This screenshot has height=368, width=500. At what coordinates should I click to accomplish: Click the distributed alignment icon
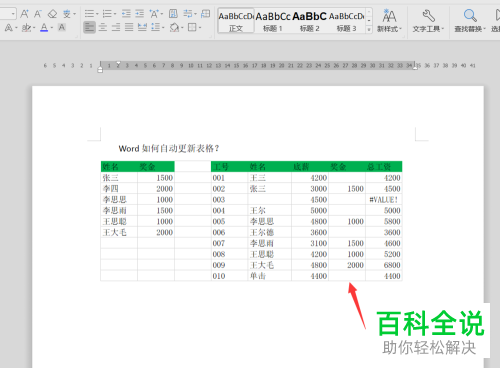coord(142,27)
